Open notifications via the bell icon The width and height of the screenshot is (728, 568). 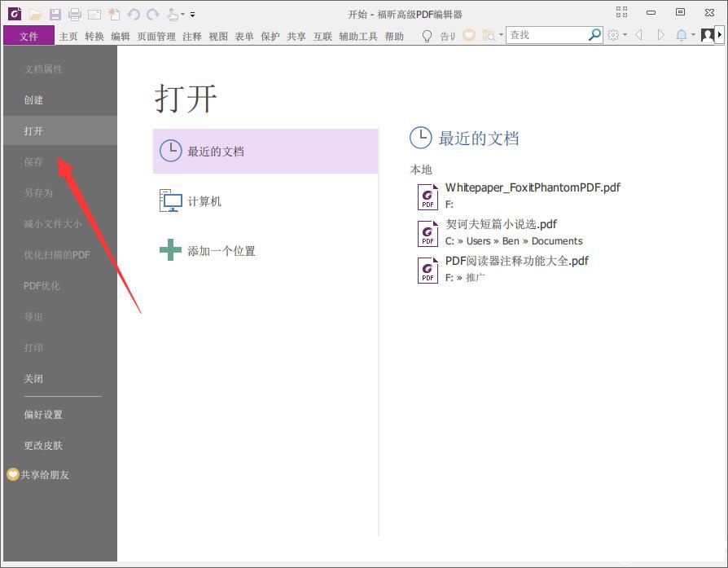[x=682, y=35]
